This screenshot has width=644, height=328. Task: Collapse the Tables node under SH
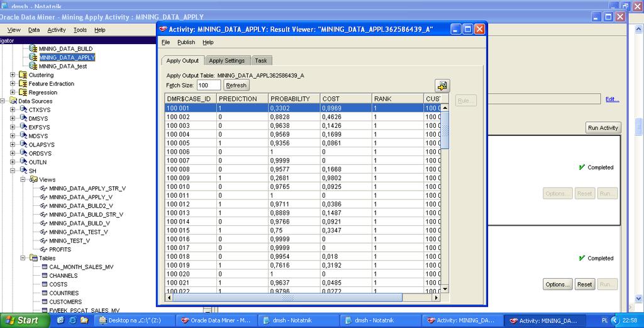(x=23, y=258)
